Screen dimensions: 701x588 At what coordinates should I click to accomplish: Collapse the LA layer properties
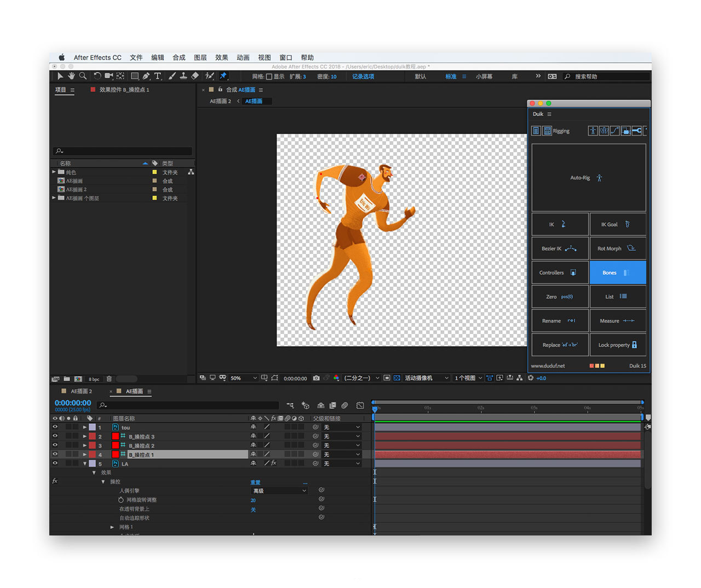[85, 464]
